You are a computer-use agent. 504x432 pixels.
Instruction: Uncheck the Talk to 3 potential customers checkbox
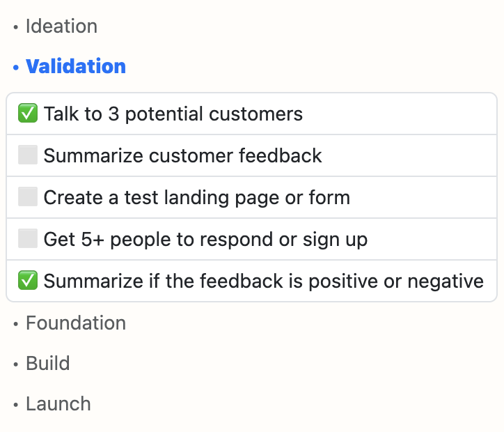[28, 114]
